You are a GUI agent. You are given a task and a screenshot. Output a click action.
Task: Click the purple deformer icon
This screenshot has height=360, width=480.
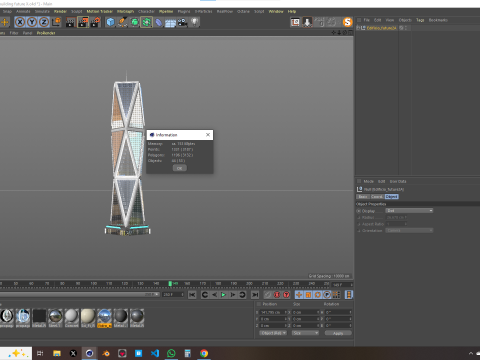coord(159,22)
